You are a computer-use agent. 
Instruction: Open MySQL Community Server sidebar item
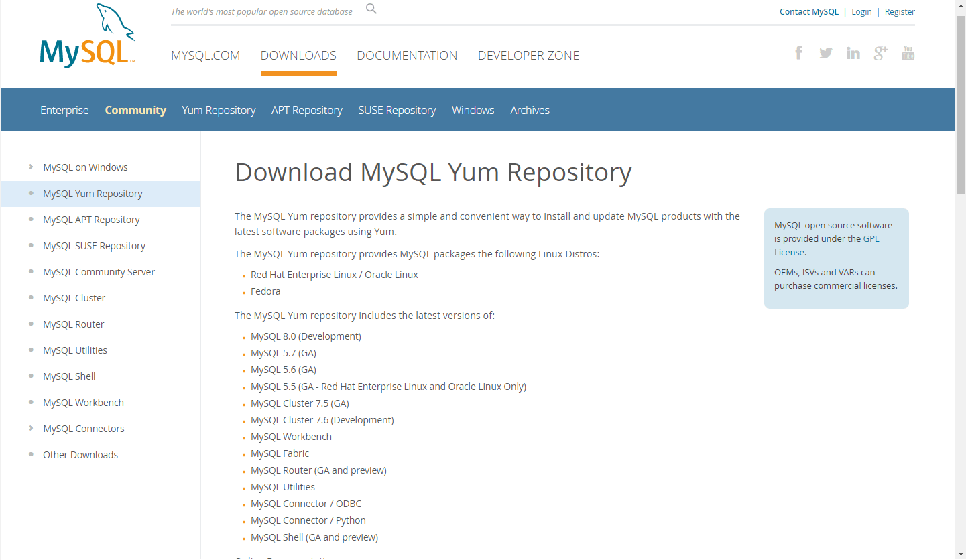point(99,272)
